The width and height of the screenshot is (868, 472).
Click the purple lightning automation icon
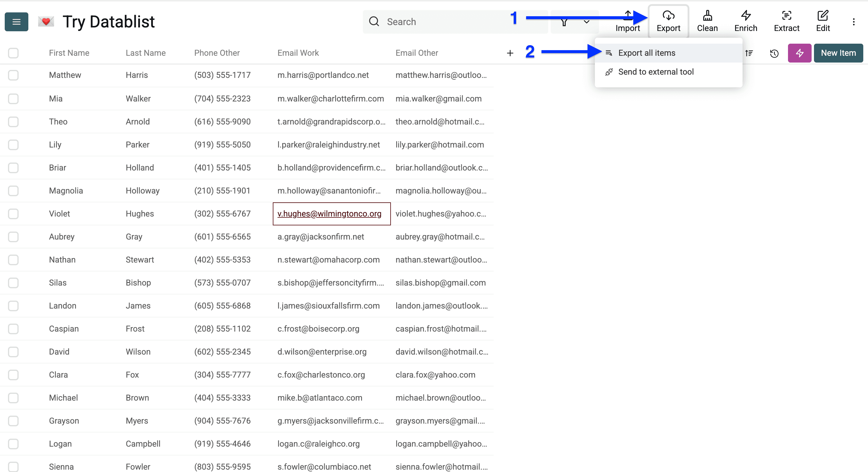(x=799, y=53)
